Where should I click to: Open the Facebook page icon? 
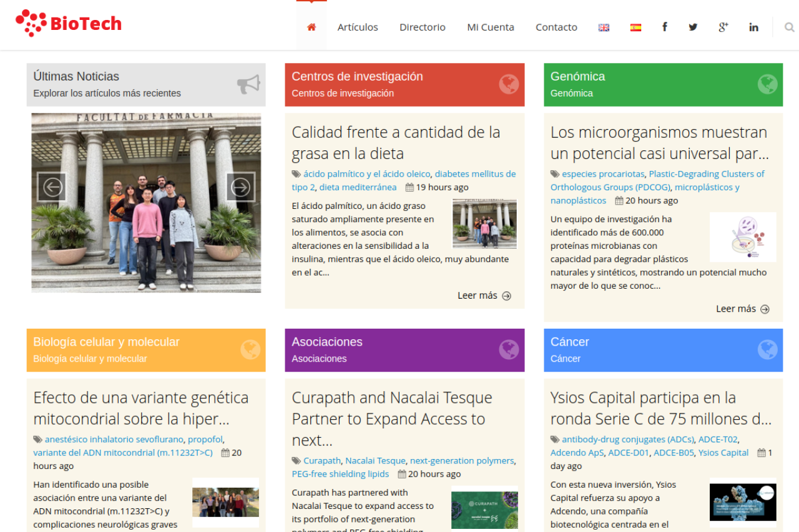click(x=664, y=27)
